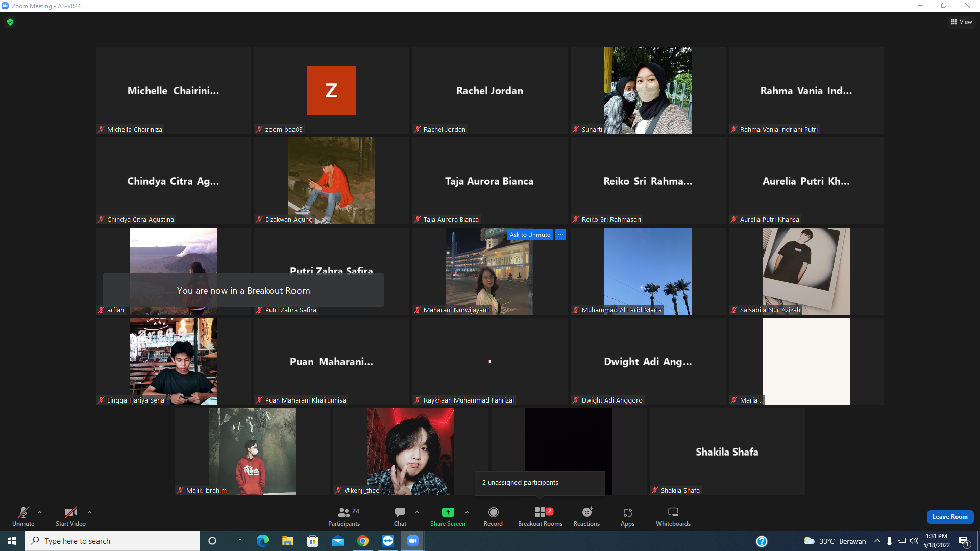The width and height of the screenshot is (980, 551).
Task: Select Lingga Hariya Sena's tile
Action: point(174,361)
